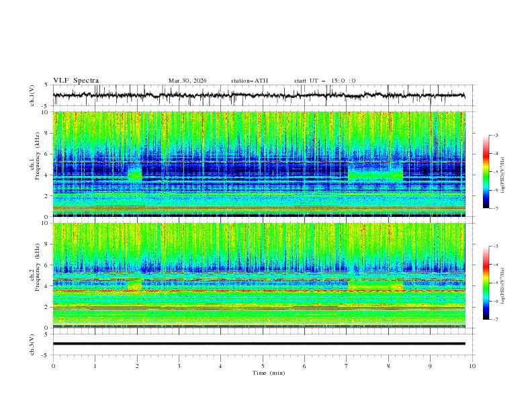Viewport: 532px width, 411px height.
Task: Click the 'station=ATH' header label
Action: point(249,81)
